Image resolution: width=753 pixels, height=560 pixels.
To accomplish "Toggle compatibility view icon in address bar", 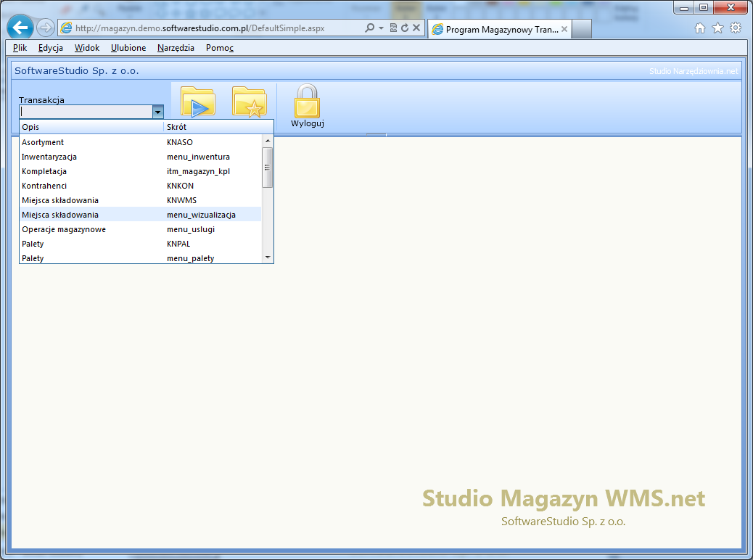I will [393, 28].
